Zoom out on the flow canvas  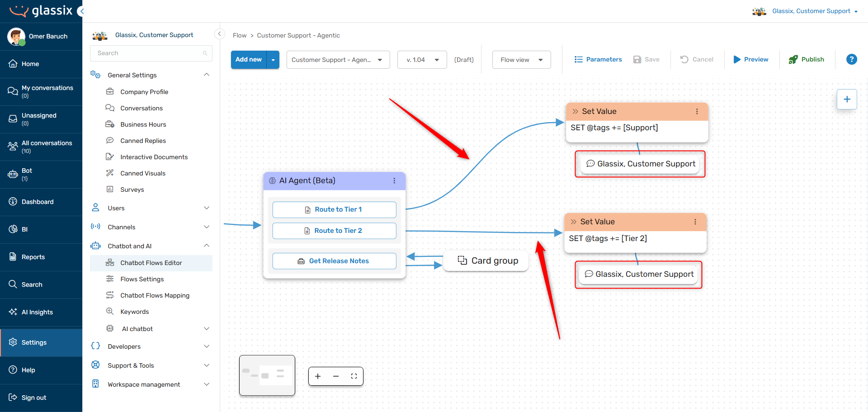point(336,376)
